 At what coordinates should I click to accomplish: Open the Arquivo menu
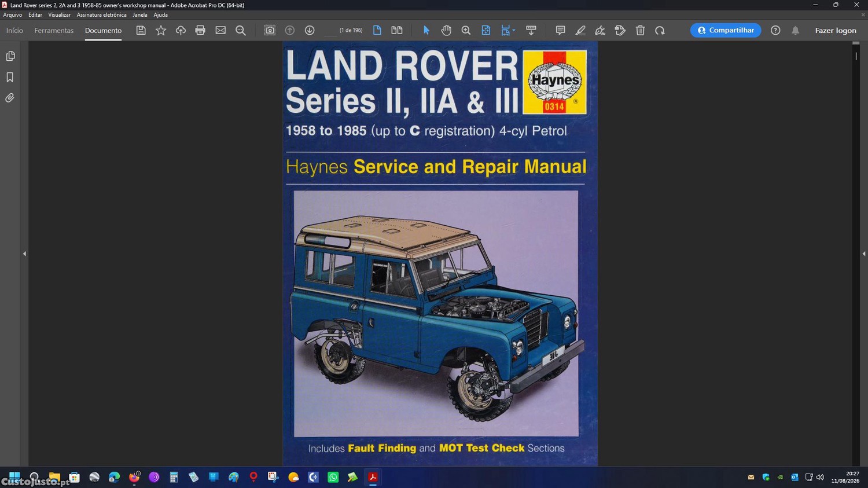(x=13, y=15)
